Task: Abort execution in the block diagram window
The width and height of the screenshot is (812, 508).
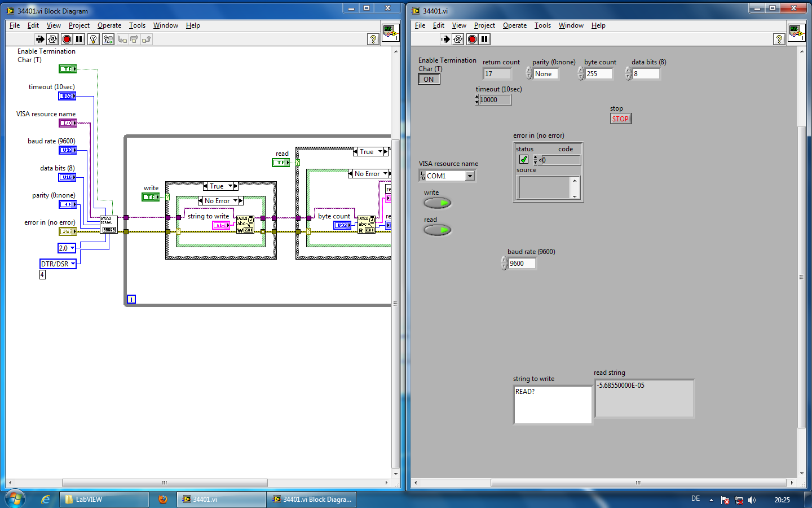Action: 67,39
